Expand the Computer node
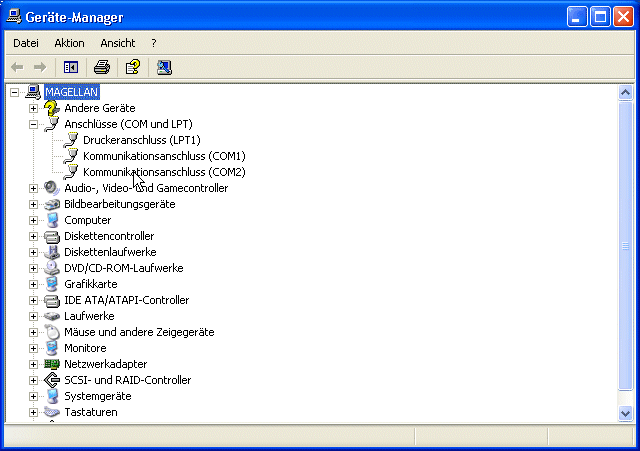This screenshot has height=451, width=640. tap(33, 220)
